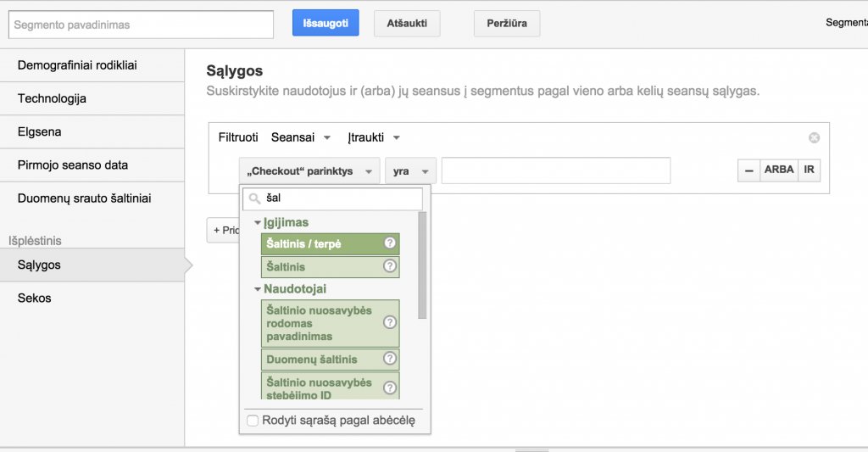Open the Seansai filter scope dropdown

click(x=300, y=137)
